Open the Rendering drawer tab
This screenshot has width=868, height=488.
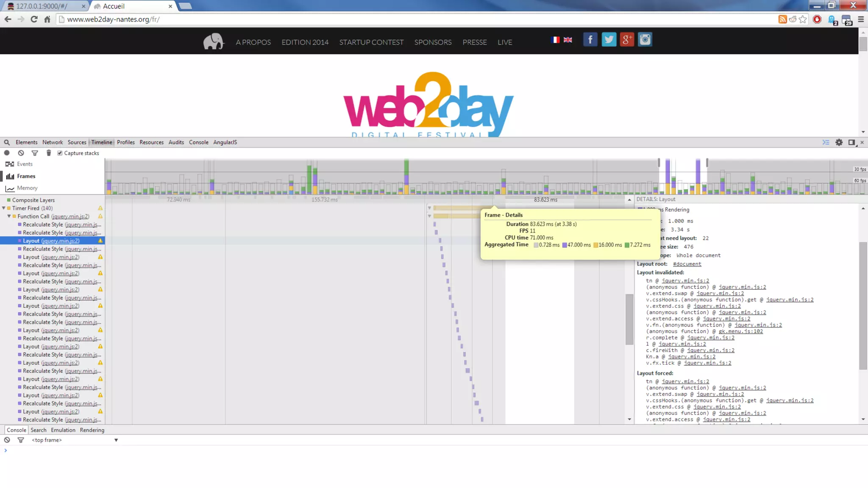coord(92,430)
